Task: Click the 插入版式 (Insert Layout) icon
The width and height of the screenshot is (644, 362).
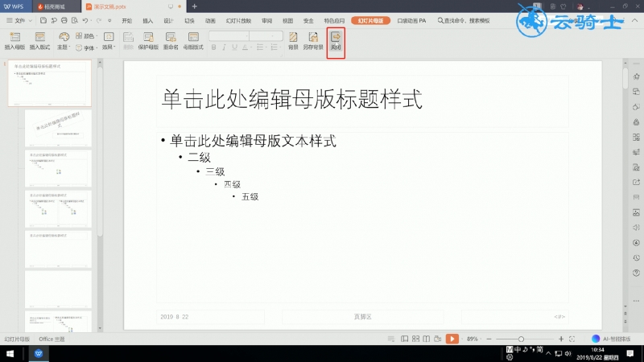Action: point(39,41)
